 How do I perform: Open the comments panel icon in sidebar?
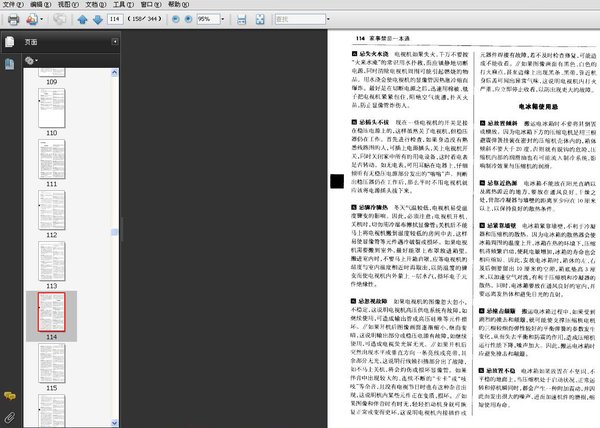[9, 397]
